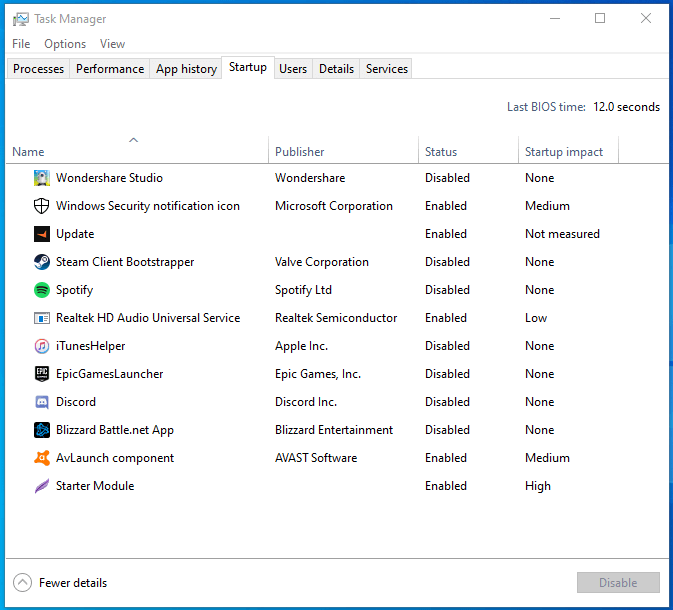
Task: Click the EpicGamesLauncher icon
Action: coord(42,374)
